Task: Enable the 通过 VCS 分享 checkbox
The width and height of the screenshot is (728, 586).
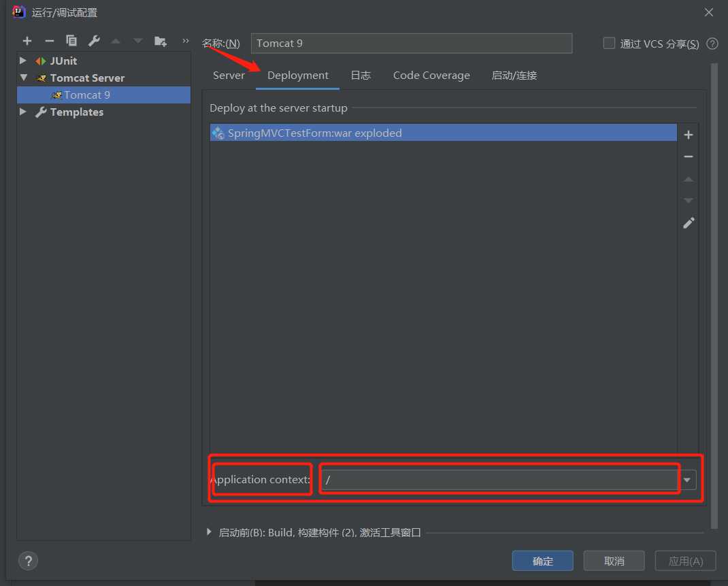Action: 609,43
